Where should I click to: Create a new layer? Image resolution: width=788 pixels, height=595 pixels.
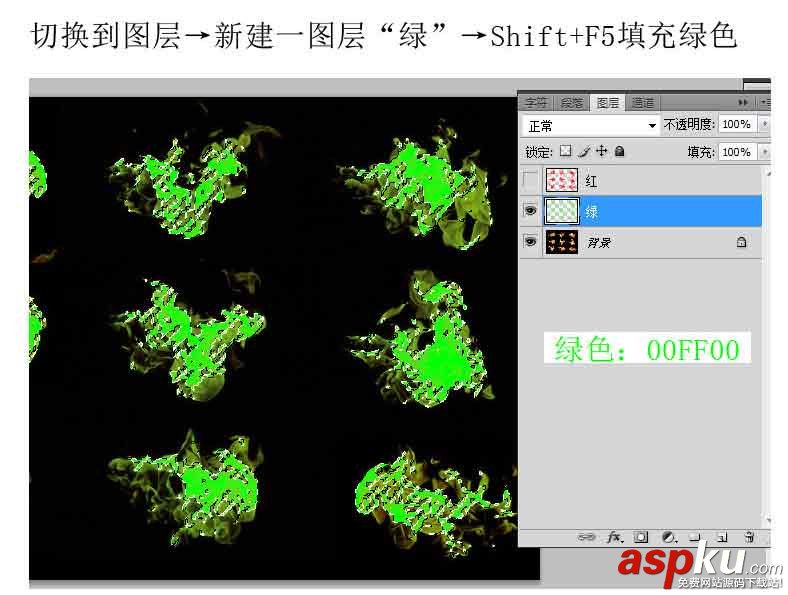pyautogui.click(x=722, y=537)
